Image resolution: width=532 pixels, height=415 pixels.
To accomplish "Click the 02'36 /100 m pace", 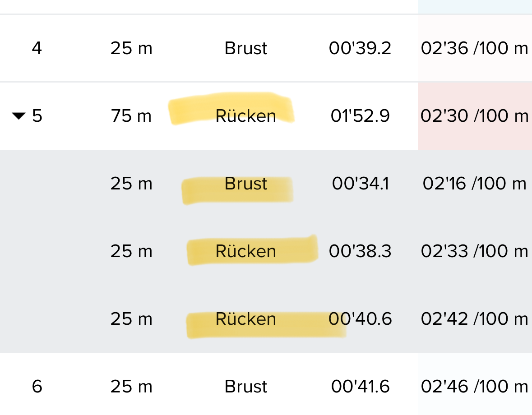I will (474, 48).
